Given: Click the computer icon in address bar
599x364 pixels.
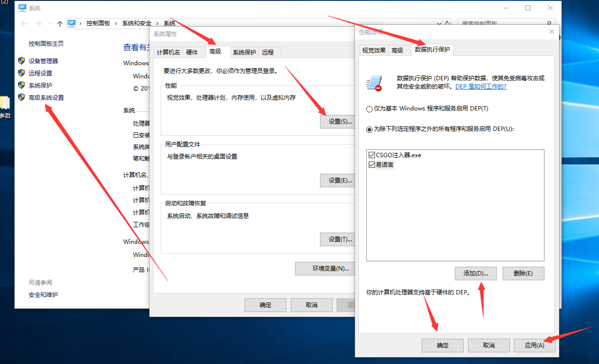Looking at the screenshot, I should coord(72,23).
